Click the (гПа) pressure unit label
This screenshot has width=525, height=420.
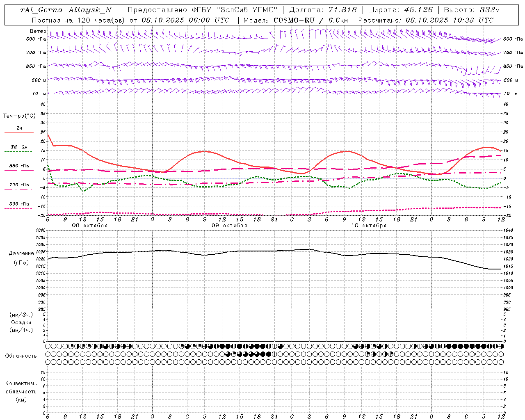[21, 263]
